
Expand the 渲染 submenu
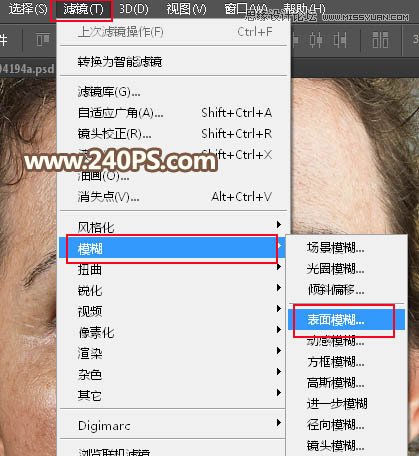[173, 353]
